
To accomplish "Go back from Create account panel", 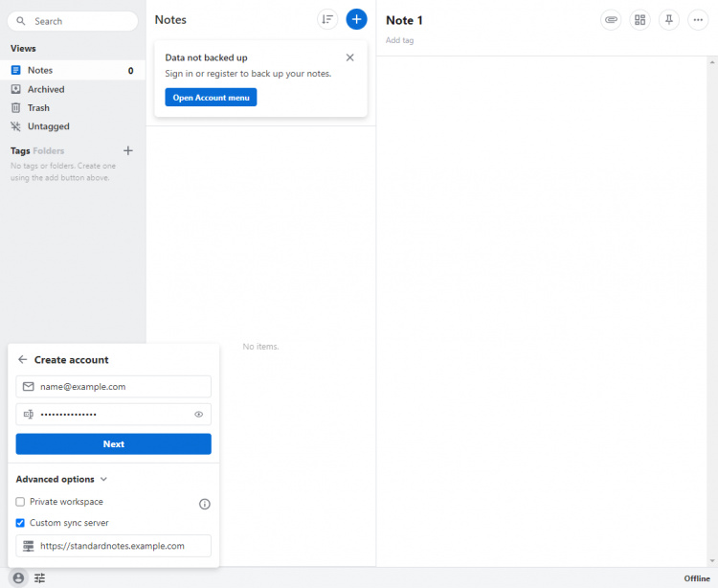I will tap(23, 360).
